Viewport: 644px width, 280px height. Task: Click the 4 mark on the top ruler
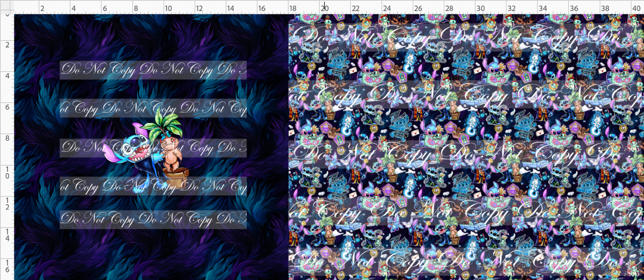pyautogui.click(x=74, y=9)
